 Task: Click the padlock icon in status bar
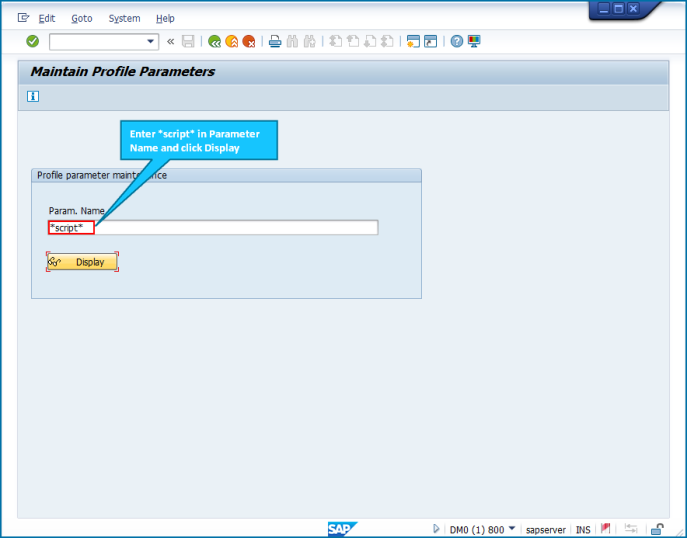(657, 529)
